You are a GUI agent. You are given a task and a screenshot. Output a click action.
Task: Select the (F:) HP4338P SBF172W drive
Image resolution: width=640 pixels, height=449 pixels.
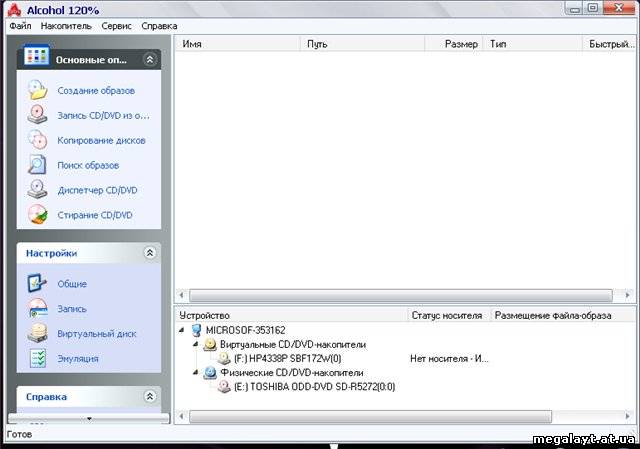[288, 359]
